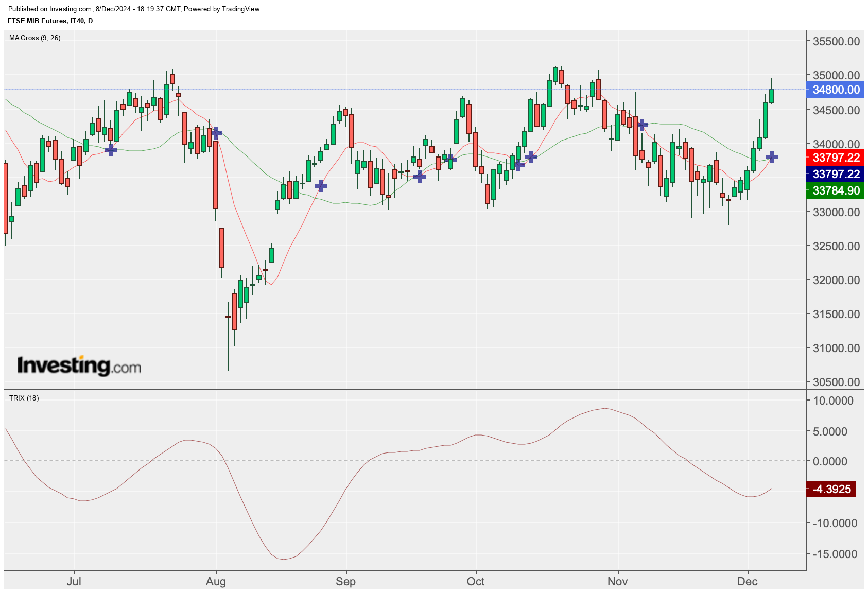
Task: Click the 10.0000 TRIX axis label
Action: (x=832, y=401)
